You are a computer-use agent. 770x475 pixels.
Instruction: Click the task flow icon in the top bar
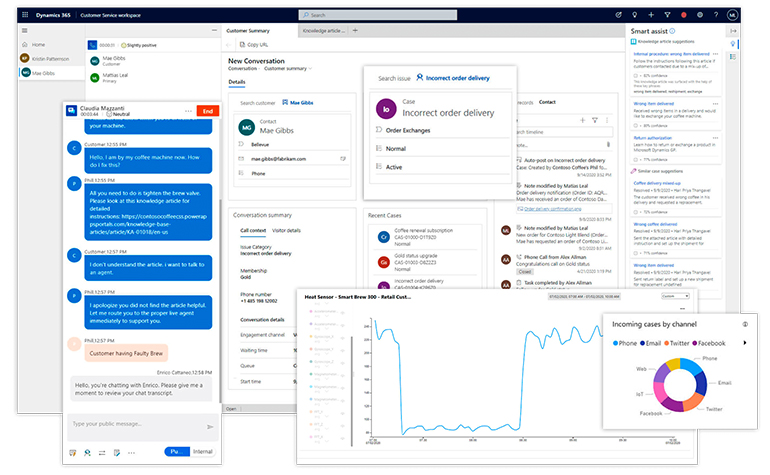coord(618,15)
